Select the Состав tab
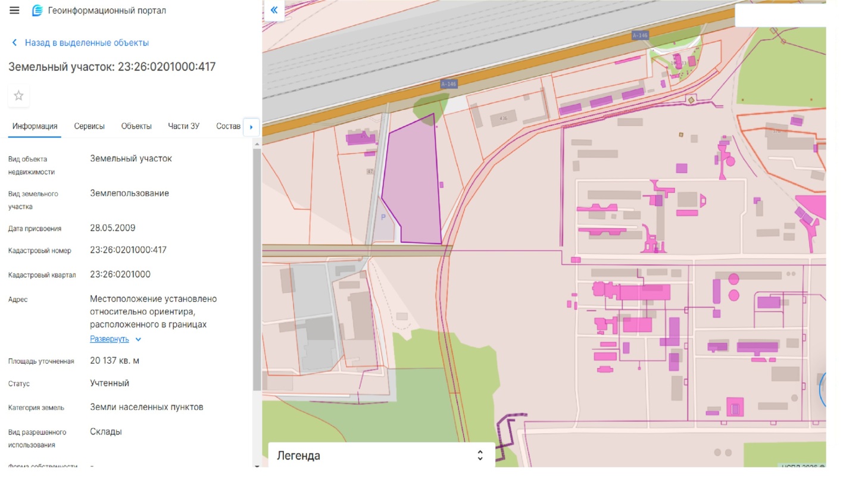This screenshot has height=488, width=868. tap(228, 126)
